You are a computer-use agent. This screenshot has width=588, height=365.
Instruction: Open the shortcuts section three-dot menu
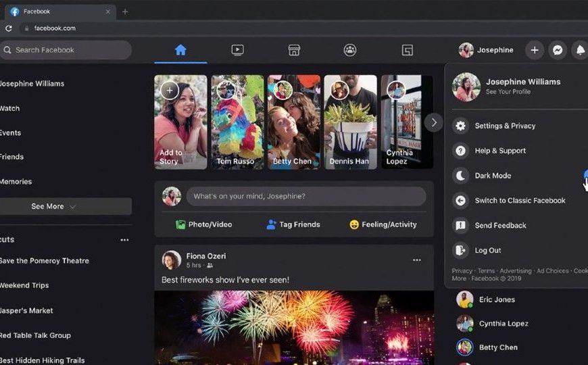[124, 240]
